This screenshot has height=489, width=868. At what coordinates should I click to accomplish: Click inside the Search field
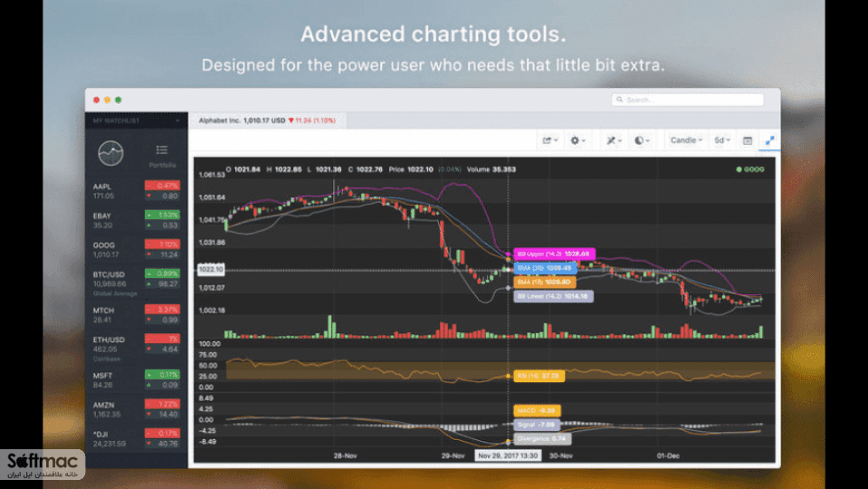click(688, 100)
